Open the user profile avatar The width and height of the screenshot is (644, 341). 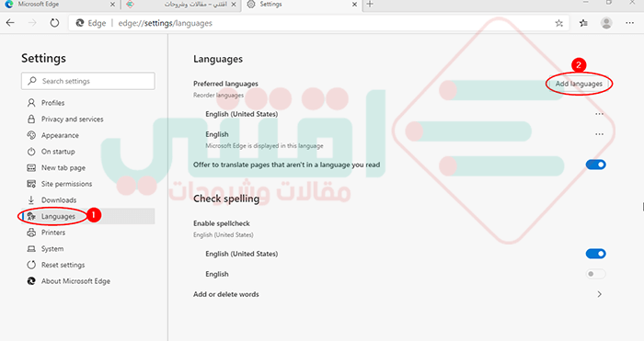[x=606, y=23]
